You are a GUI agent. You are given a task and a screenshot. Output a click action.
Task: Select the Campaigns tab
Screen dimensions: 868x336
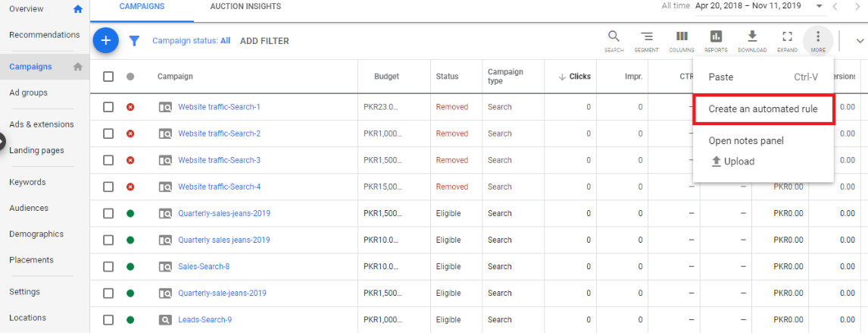[x=142, y=7]
